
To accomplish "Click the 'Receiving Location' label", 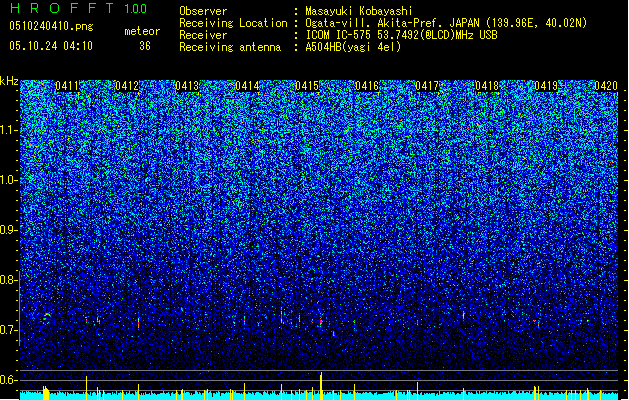I will point(233,23).
